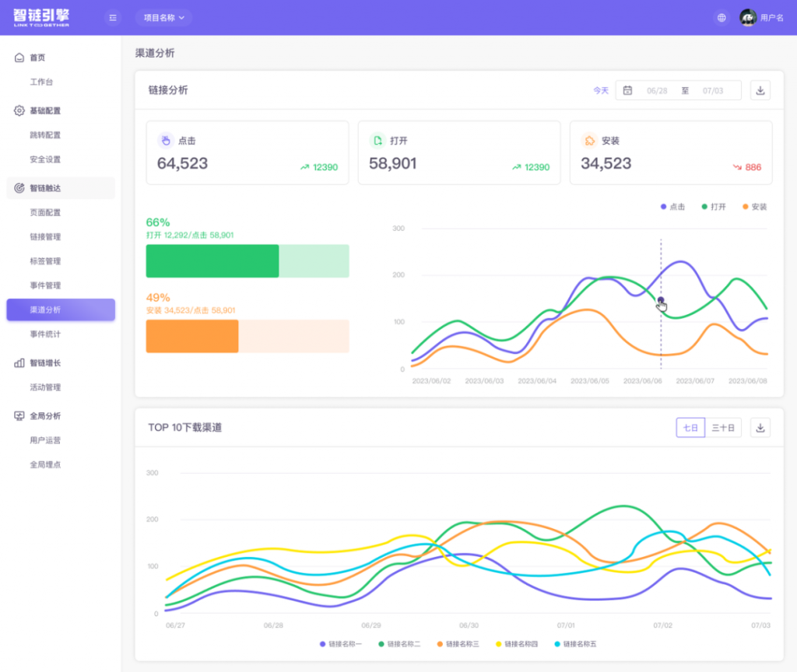Screen dimensions: 797x672
Task: Open the 安全设置 menu item
Action: (x=45, y=159)
